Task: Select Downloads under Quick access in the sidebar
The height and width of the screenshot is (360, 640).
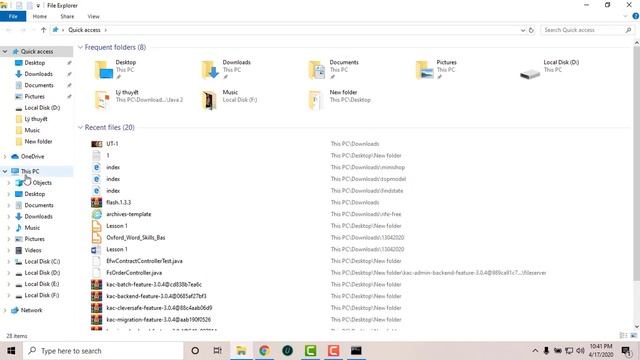Action: (38, 74)
